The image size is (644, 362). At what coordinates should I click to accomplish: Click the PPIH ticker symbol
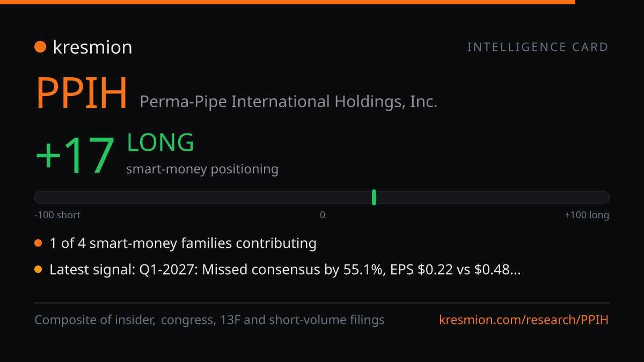point(82,93)
